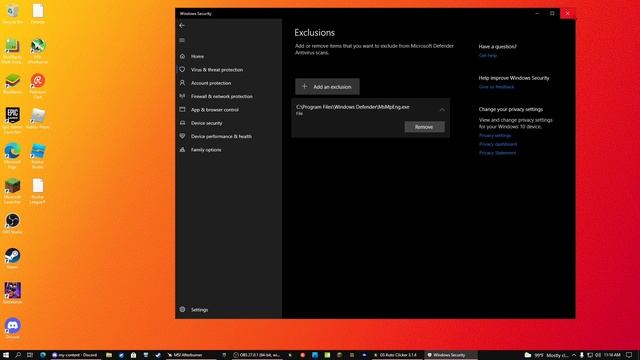Click the Firewall signal icon
This screenshot has width=640, height=360.
(x=182, y=96)
